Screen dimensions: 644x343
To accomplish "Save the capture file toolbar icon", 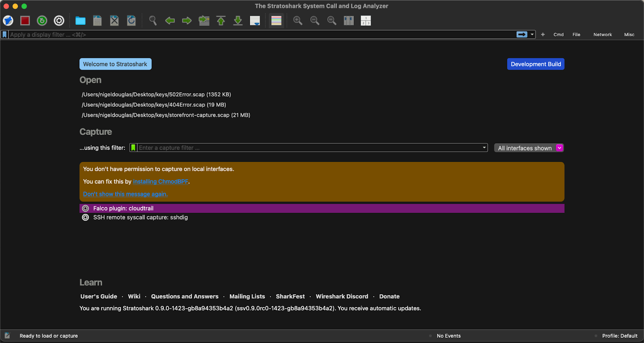I will tap(97, 21).
